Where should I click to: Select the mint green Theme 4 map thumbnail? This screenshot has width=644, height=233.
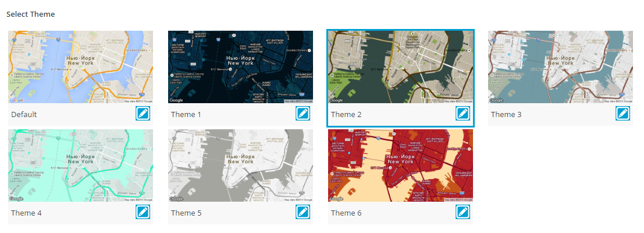click(81, 165)
